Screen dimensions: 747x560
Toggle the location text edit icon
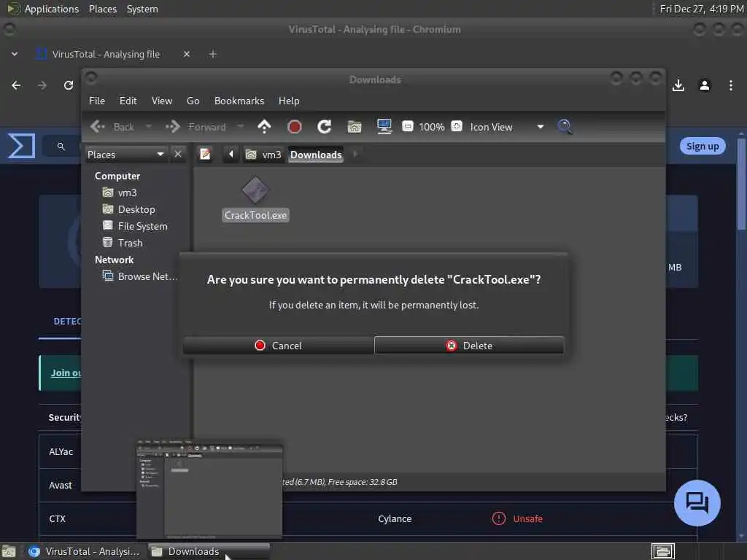[x=205, y=155]
